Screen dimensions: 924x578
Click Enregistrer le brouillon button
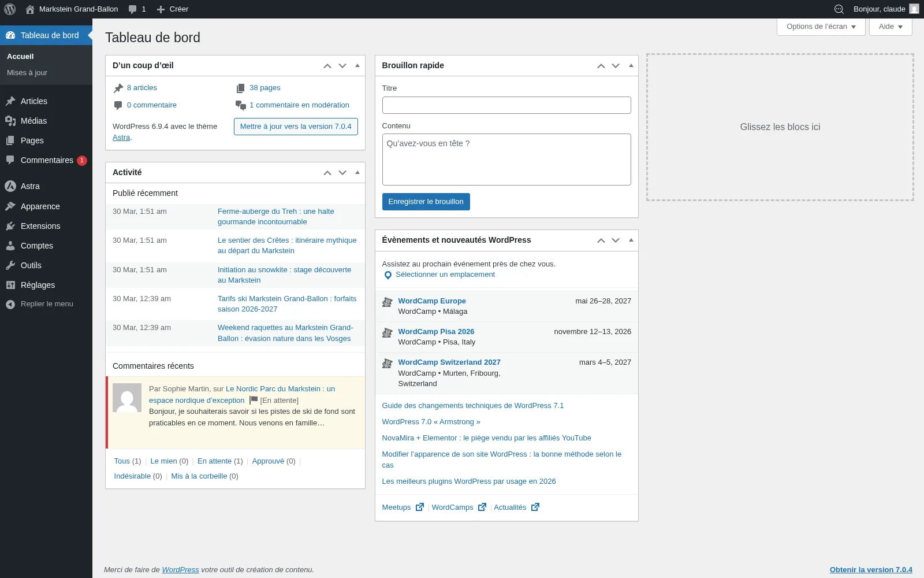426,202
